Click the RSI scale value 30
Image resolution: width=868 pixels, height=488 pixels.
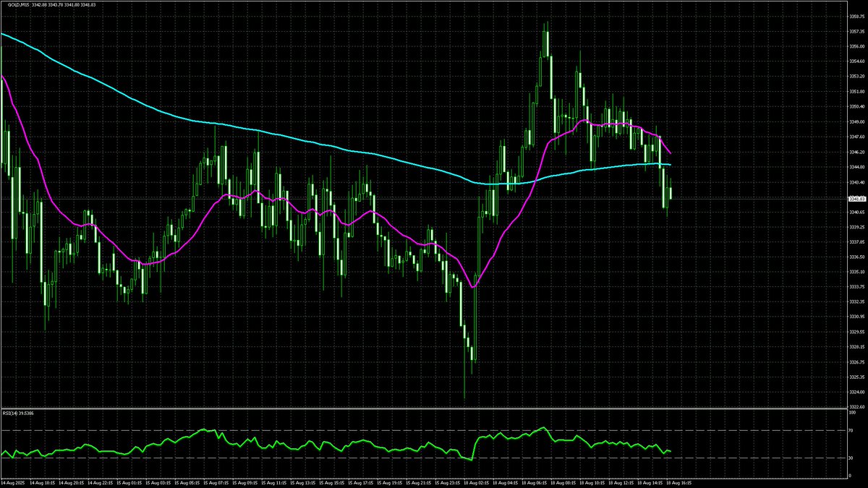(x=851, y=458)
